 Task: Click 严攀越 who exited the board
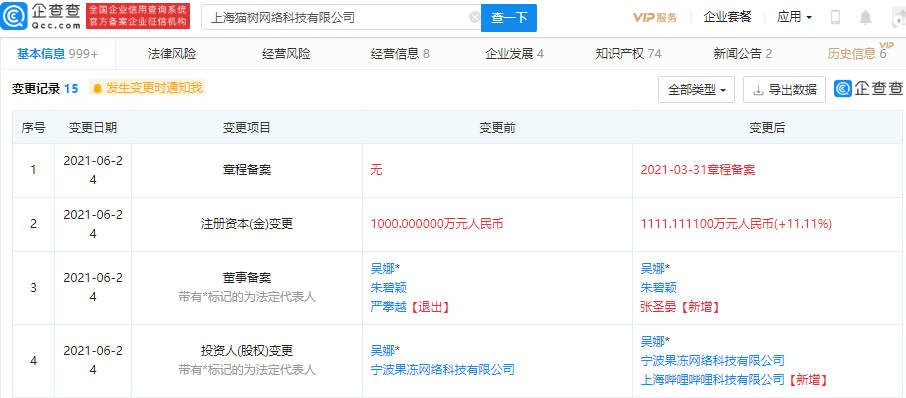tap(388, 307)
